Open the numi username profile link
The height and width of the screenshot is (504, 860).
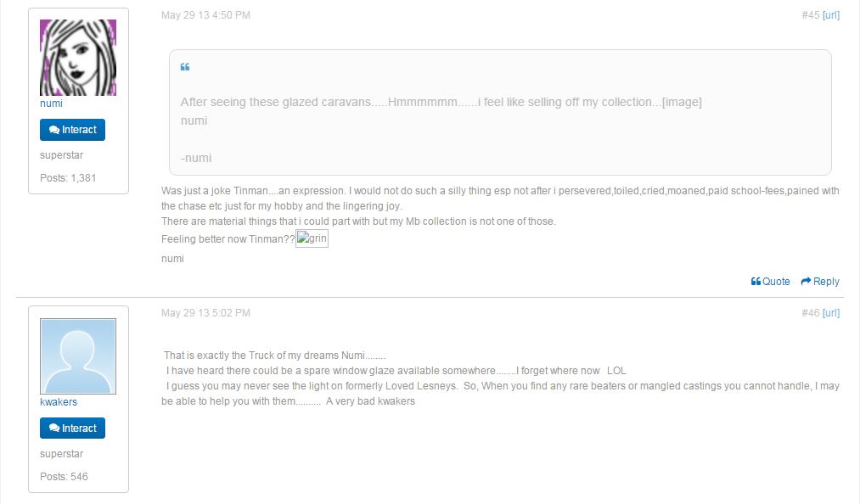(x=51, y=104)
